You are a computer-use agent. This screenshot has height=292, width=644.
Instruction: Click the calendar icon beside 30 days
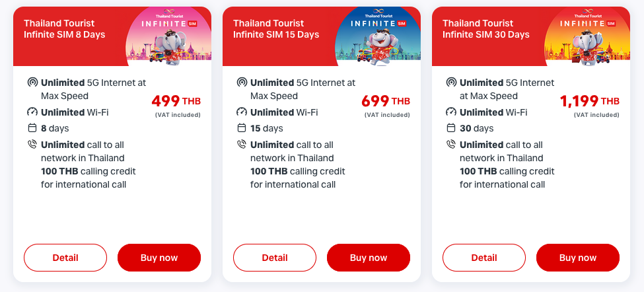451,128
